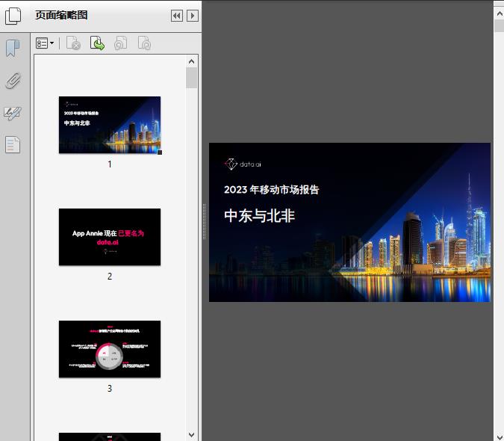Viewport: 504px width, 441px height.
Task: Expand panel with right arrow button
Action: coord(192,16)
